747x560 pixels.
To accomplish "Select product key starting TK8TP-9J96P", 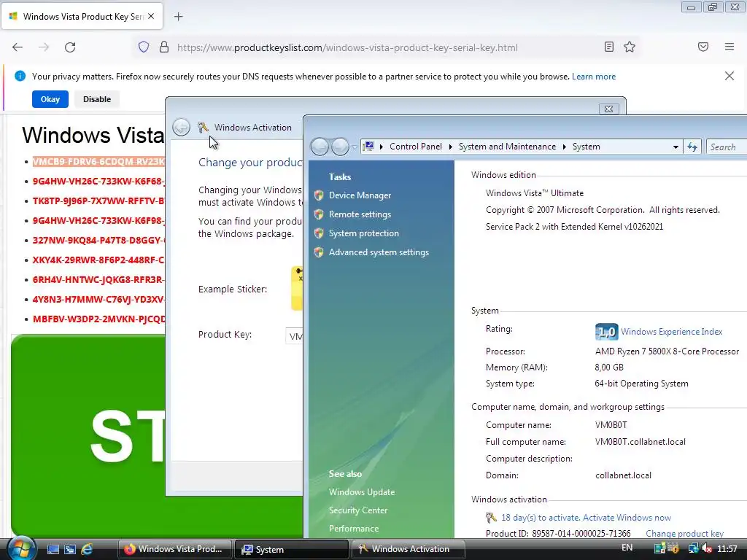I will [98, 201].
